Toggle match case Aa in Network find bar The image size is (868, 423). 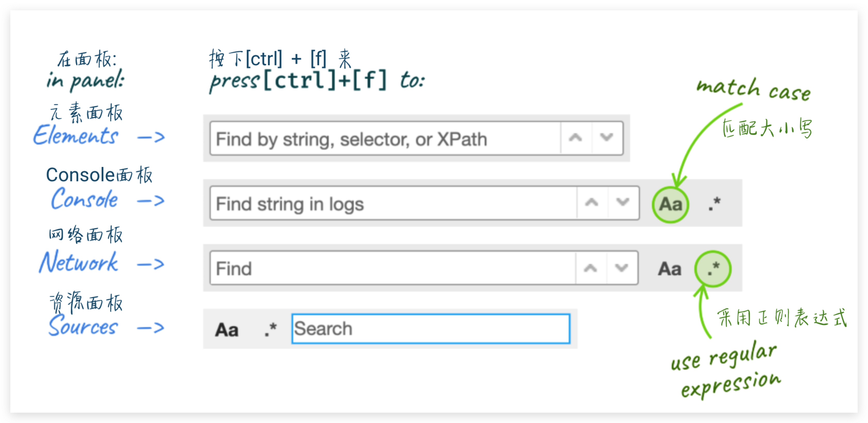point(669,269)
